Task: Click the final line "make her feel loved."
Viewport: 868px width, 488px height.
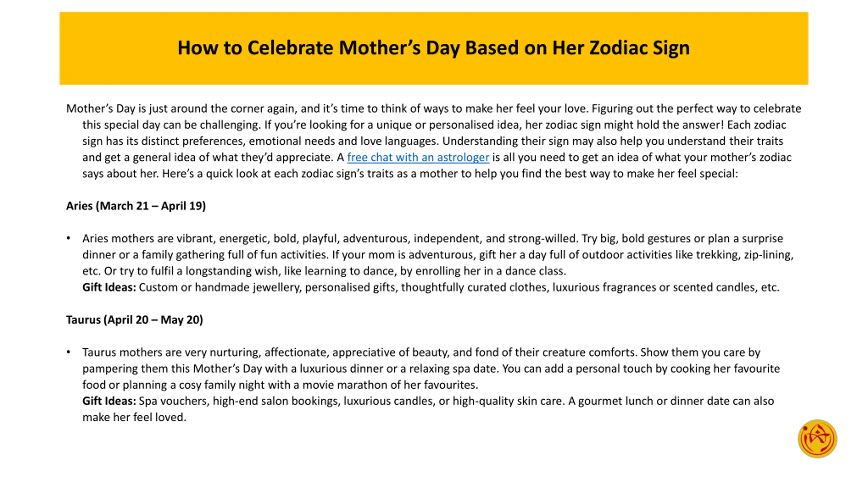Action: point(134,417)
